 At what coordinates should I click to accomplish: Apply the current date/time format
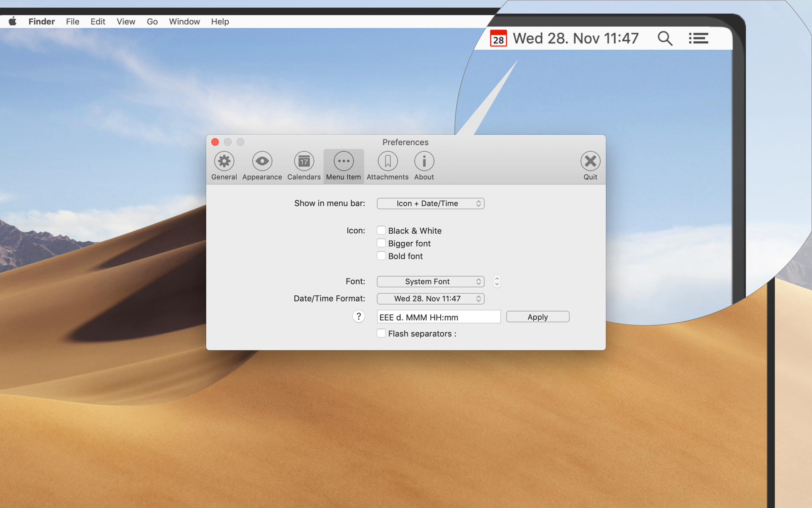click(537, 316)
